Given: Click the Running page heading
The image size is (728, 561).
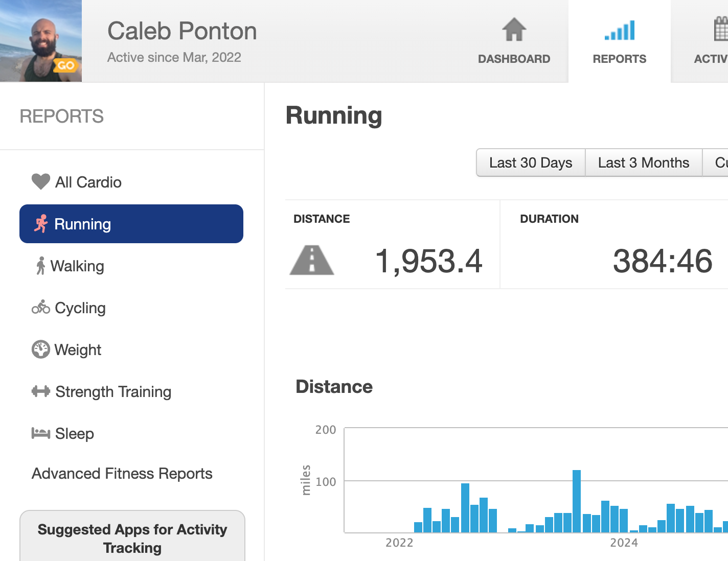Looking at the screenshot, I should pyautogui.click(x=334, y=115).
